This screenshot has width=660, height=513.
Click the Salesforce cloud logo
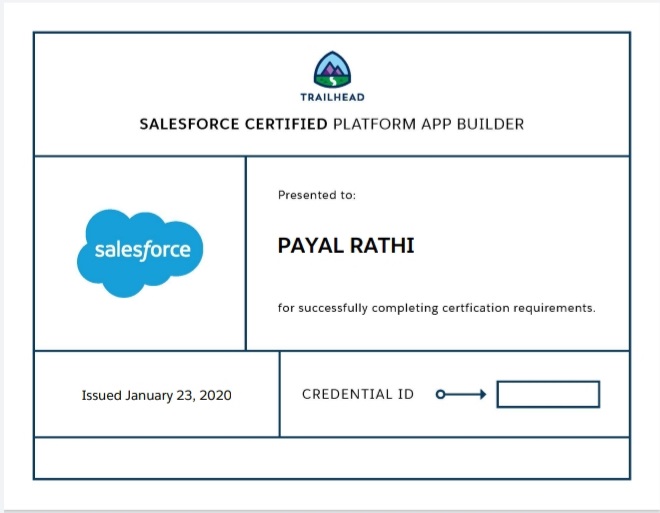[140, 253]
